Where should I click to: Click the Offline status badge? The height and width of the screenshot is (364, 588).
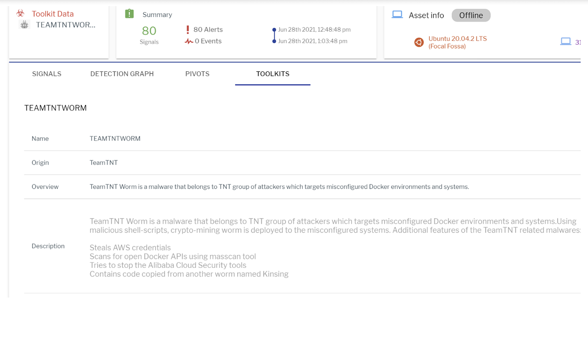[x=471, y=16]
